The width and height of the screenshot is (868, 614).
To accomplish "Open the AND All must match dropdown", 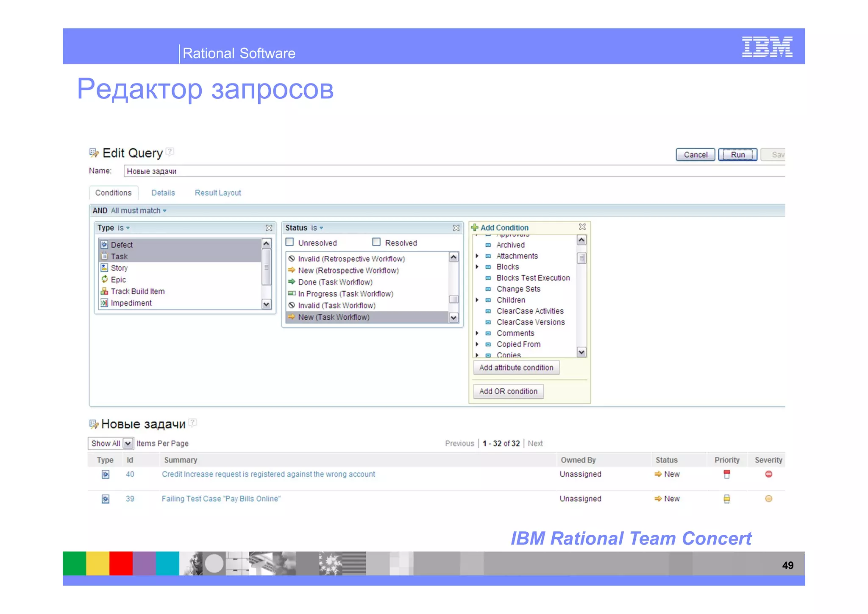I will (139, 211).
